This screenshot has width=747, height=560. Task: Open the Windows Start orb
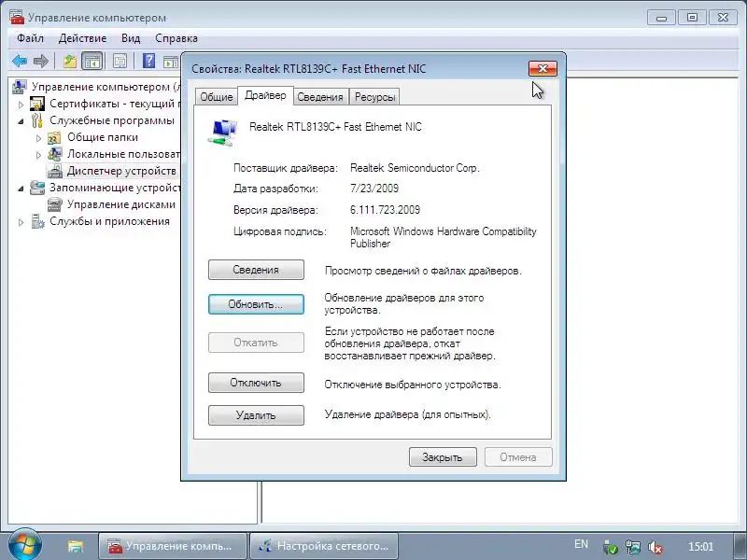[24, 545]
